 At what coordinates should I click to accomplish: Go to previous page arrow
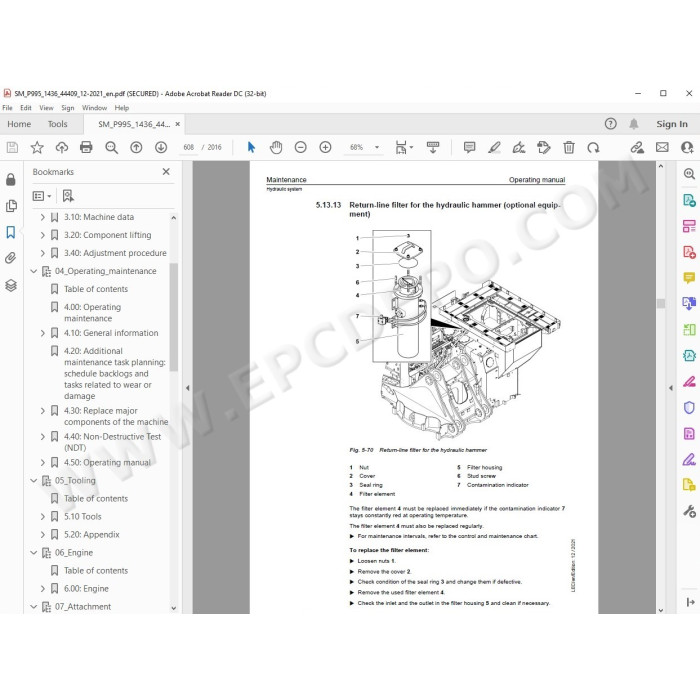pos(136,147)
